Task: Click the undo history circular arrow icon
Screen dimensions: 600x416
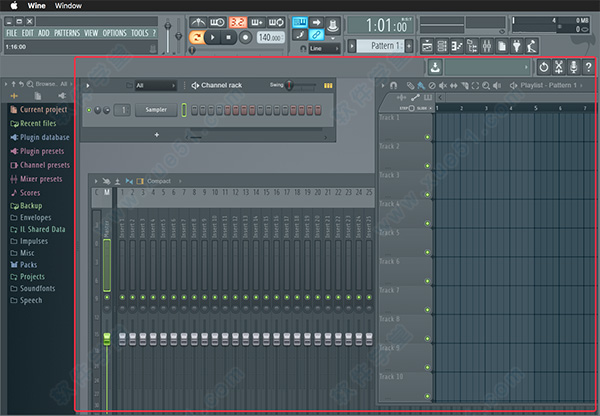Action: tap(544, 67)
